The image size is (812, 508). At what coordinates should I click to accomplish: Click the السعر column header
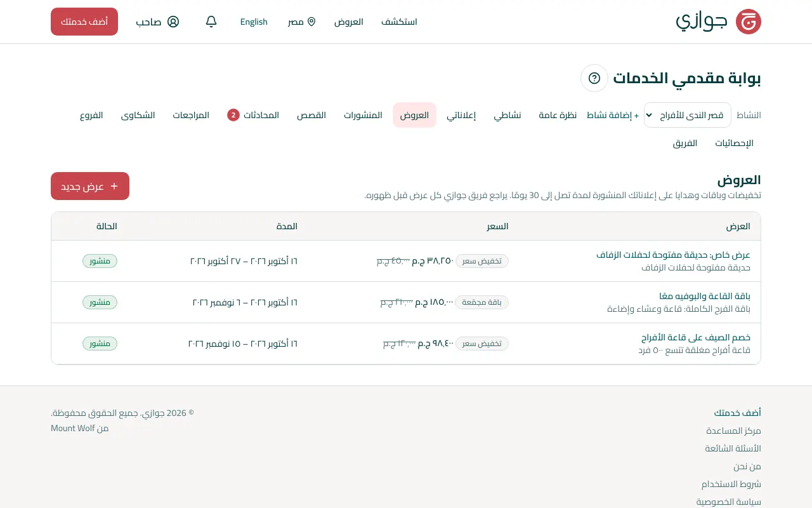point(497,226)
